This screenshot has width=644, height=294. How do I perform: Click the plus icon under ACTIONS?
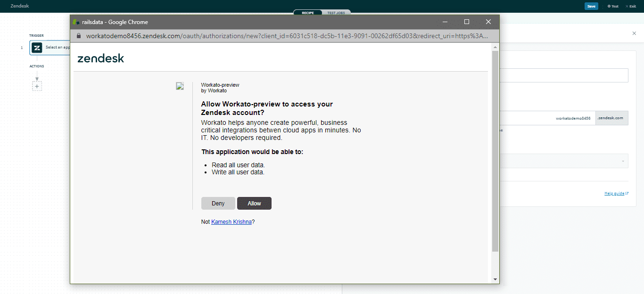(x=37, y=86)
